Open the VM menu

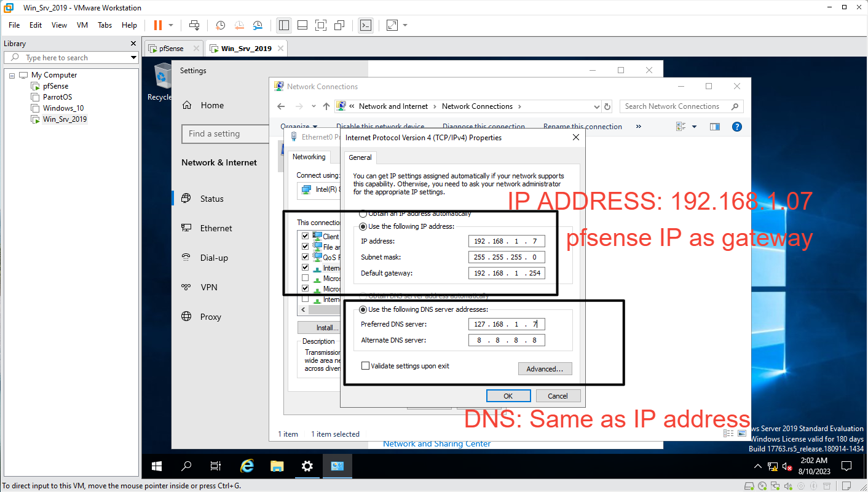(82, 25)
